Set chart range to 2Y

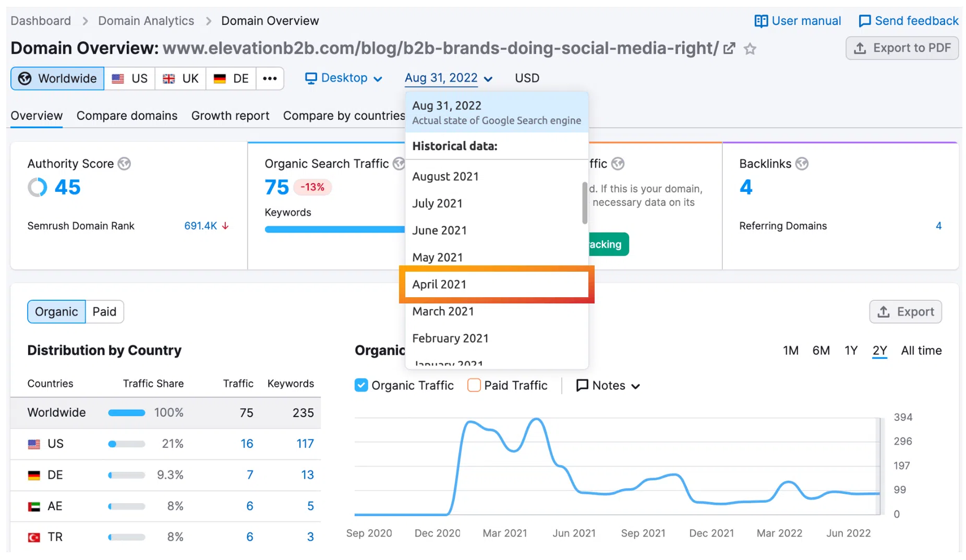880,350
